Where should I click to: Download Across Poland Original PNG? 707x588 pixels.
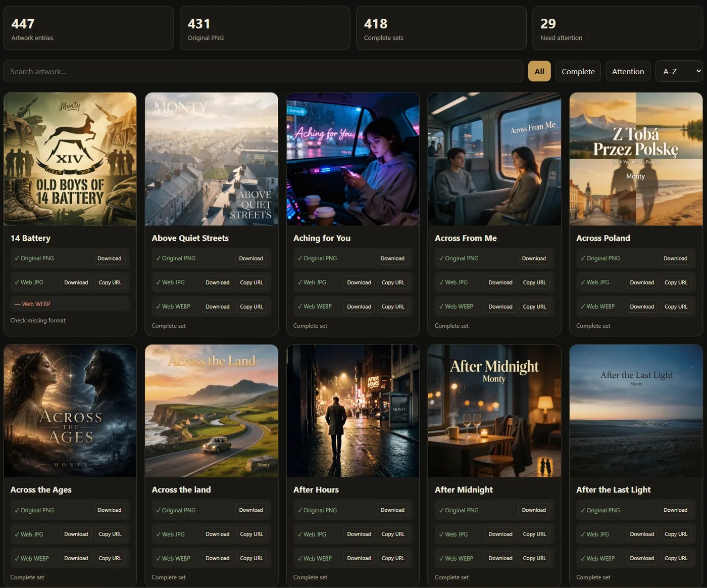(675, 258)
